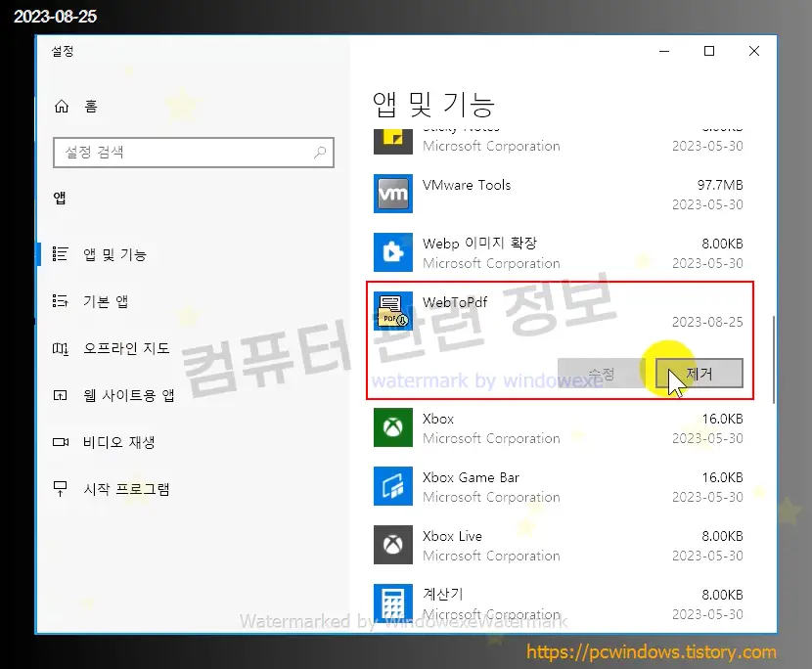Open 기본 앱 settings page
This screenshot has height=669, width=812.
coord(106,301)
